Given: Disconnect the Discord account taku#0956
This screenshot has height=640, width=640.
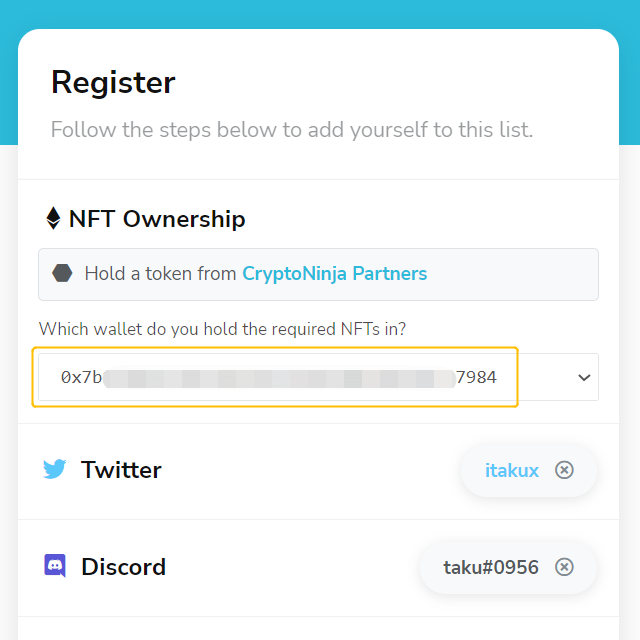Looking at the screenshot, I should pos(564,567).
